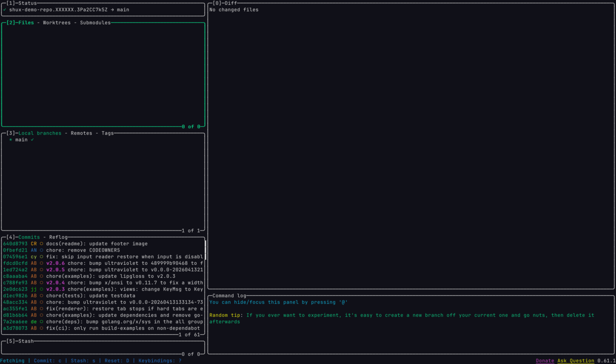Switch to the Reflog tab
Viewport: 616px width, 364px height.
[59, 237]
